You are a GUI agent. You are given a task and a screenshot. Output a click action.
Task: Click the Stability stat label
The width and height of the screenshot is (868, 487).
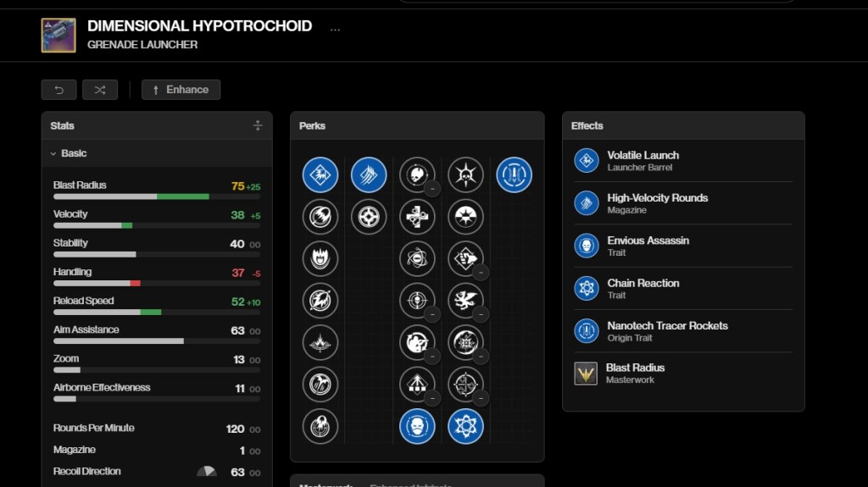coord(70,243)
